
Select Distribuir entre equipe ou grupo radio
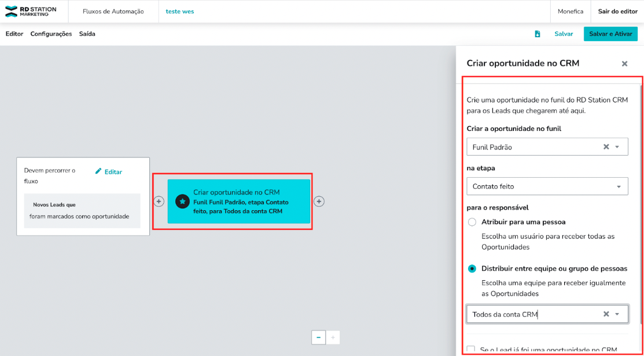click(x=472, y=269)
